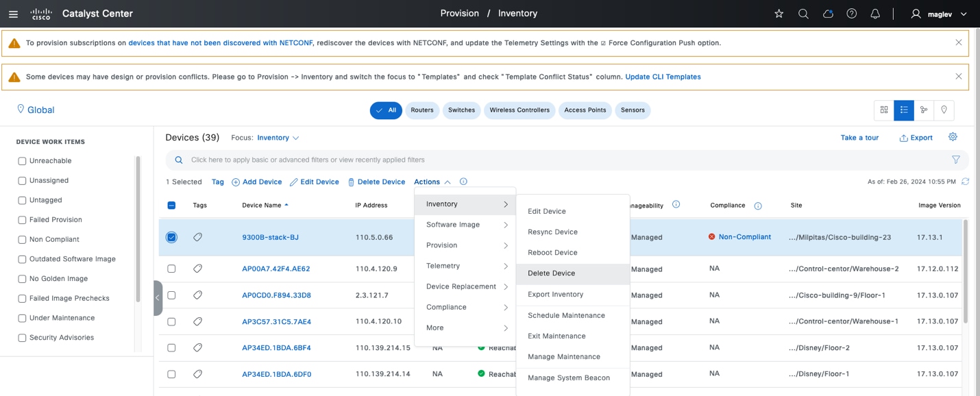Click the favorites star icon
This screenshot has width=980, height=396.
click(x=779, y=14)
